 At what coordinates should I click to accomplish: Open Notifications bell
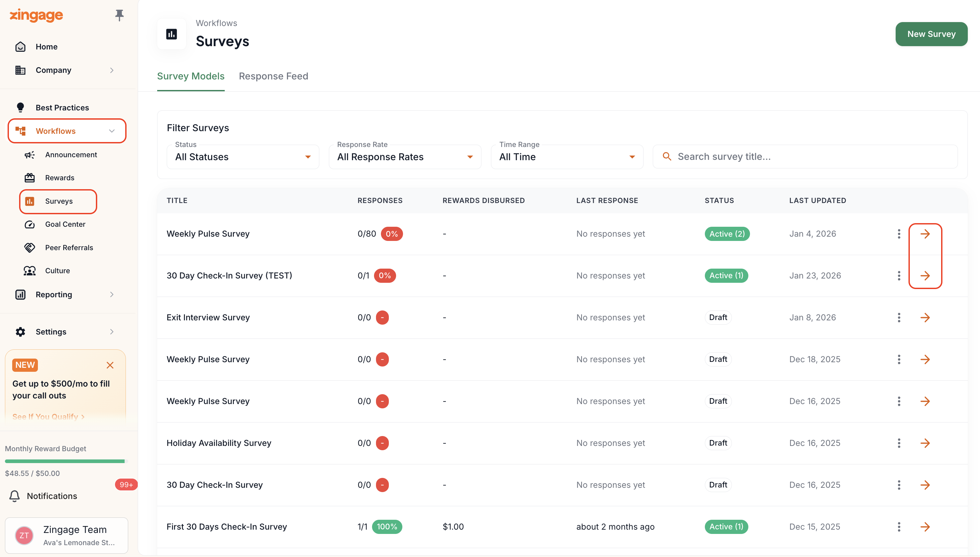[x=14, y=496]
